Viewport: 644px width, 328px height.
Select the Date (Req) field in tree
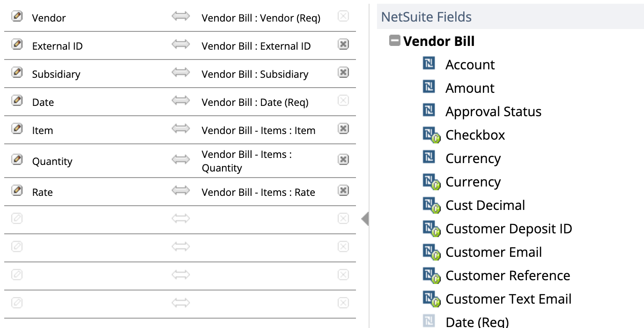click(477, 322)
